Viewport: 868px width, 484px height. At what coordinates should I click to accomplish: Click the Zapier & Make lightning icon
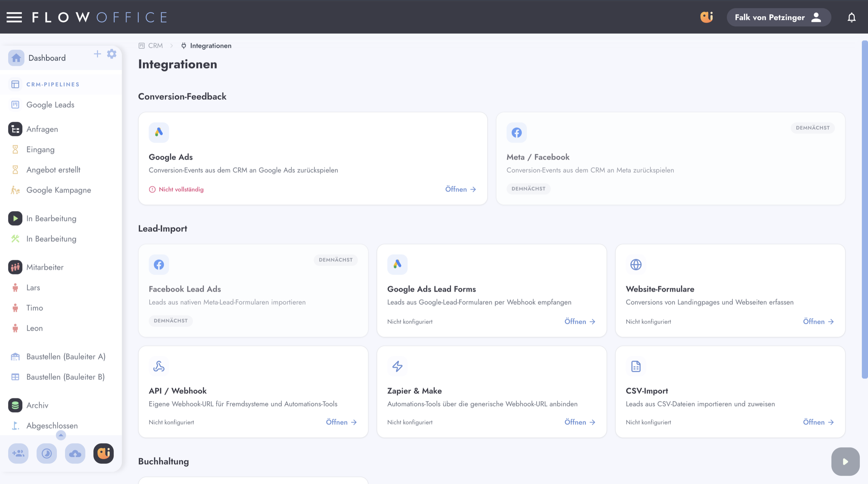coord(397,366)
